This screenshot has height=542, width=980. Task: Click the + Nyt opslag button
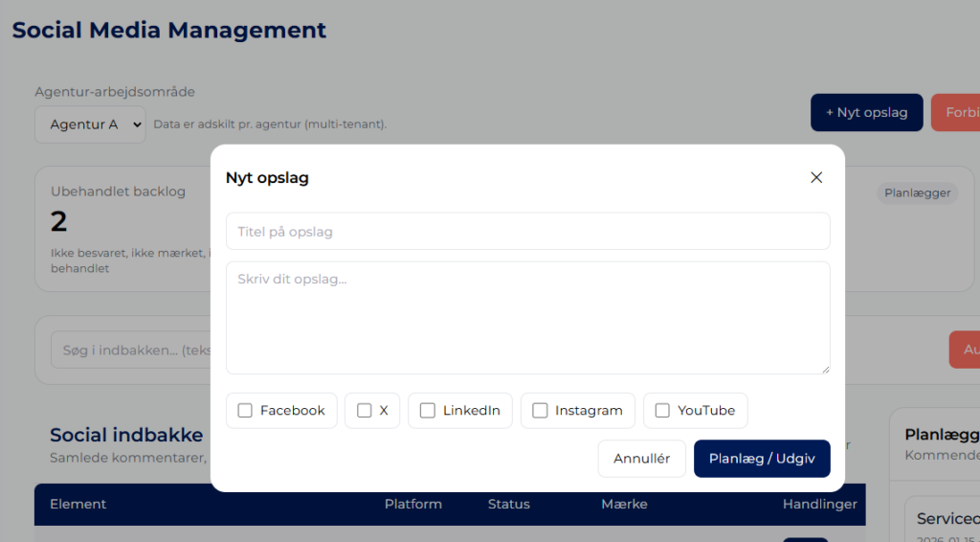tap(866, 112)
